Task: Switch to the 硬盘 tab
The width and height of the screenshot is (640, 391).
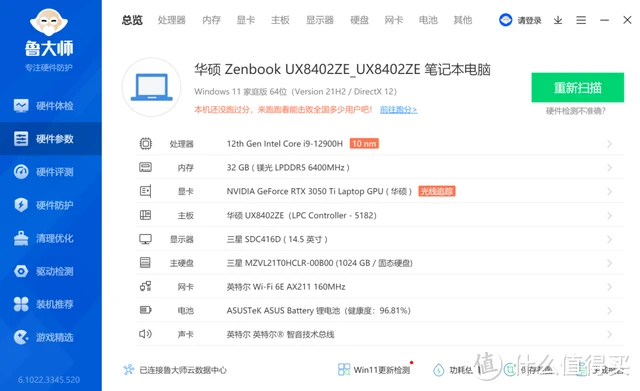Action: [360, 20]
